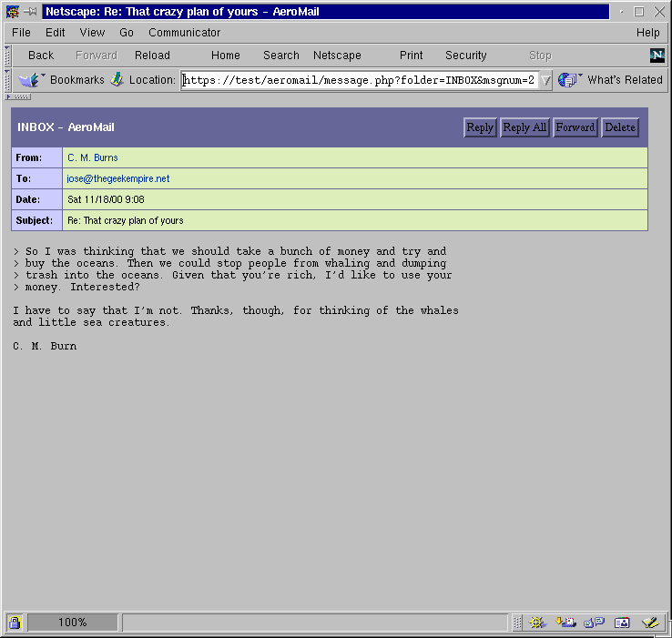Collapse the navigation toolbar using its handle
Viewport: 672px width, 638px height.
coord(7,56)
